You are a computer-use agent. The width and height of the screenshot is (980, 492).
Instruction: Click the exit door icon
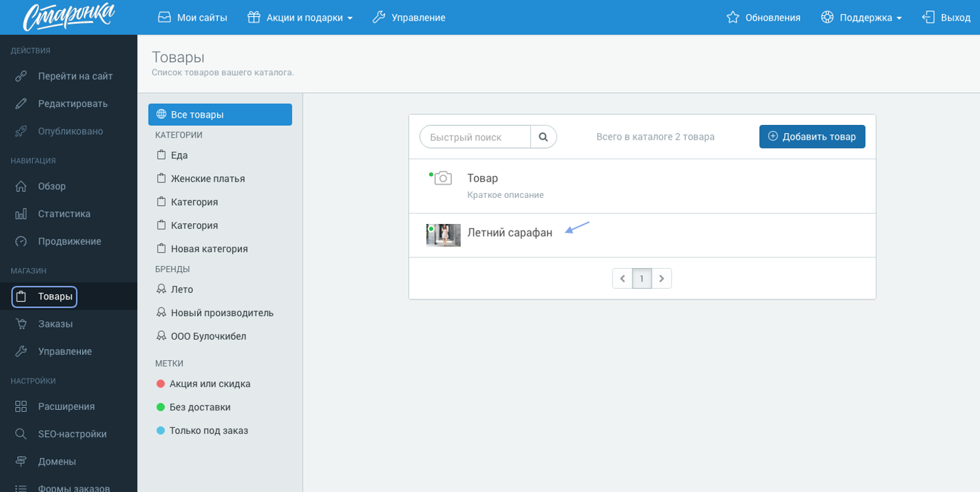pos(929,17)
